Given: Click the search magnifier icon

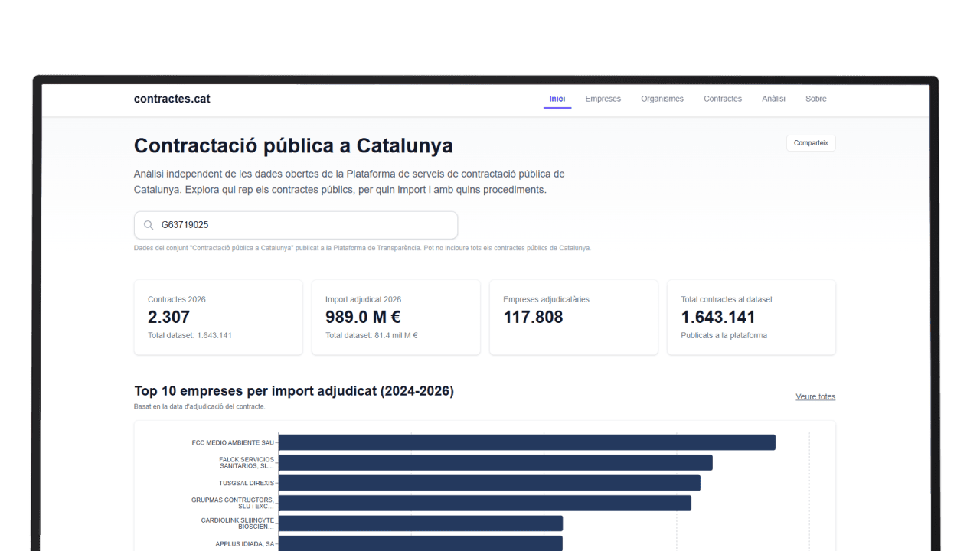Looking at the screenshot, I should pyautogui.click(x=149, y=226).
